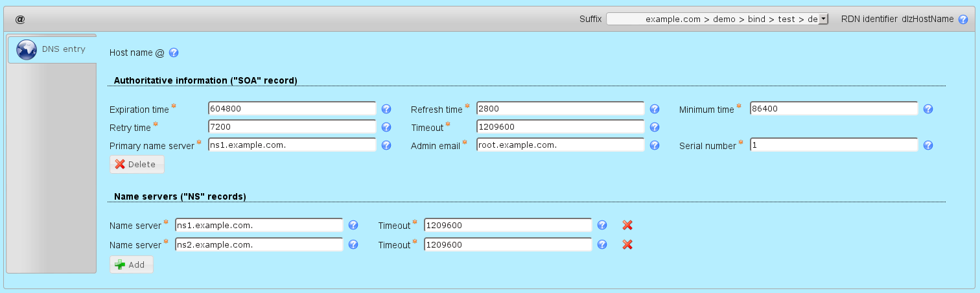Click help icon beside Refresh time

pyautogui.click(x=655, y=110)
